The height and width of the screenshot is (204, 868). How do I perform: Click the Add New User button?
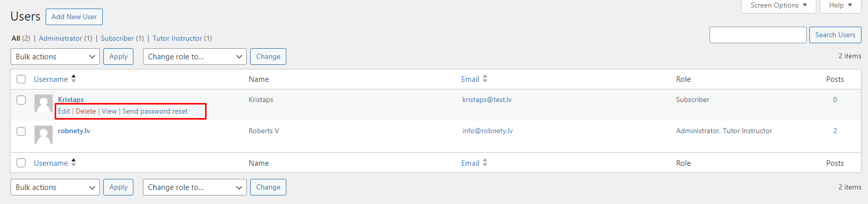click(x=74, y=17)
